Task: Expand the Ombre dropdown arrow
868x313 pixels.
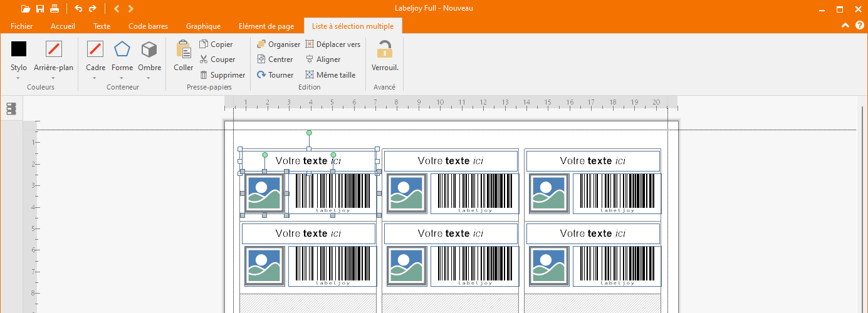Action: click(149, 78)
